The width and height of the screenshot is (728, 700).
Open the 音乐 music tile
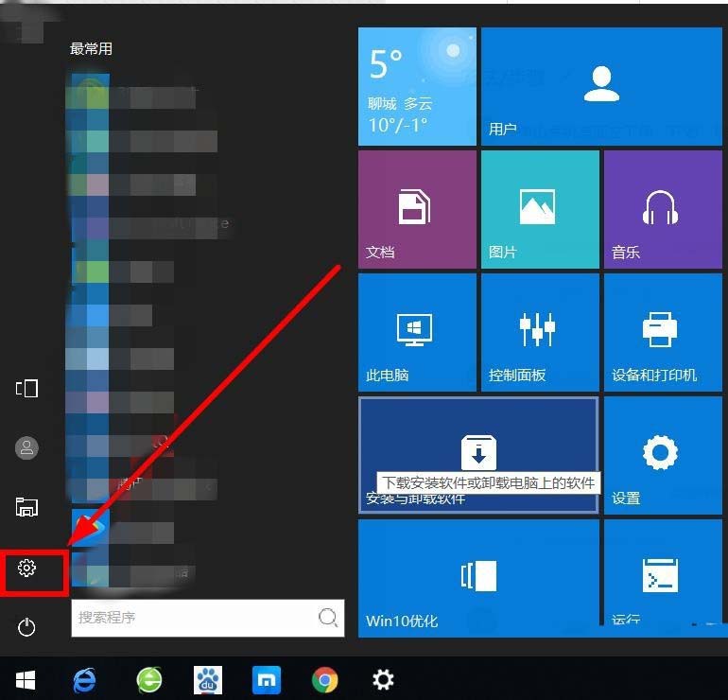click(663, 209)
